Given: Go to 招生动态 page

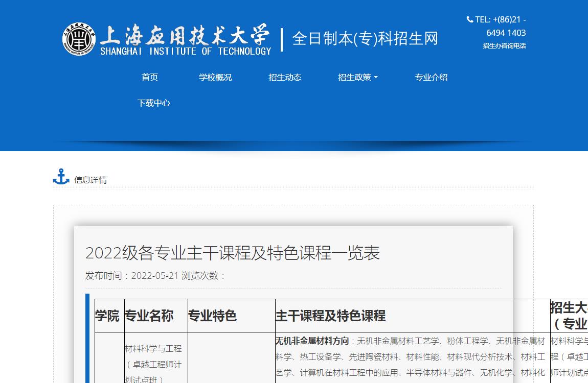Looking at the screenshot, I should click(285, 77).
